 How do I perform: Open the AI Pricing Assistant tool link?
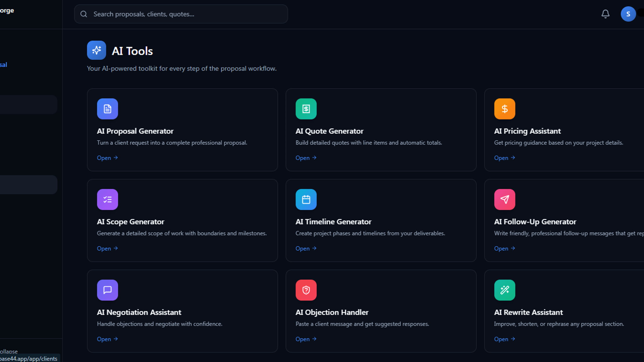point(505,158)
